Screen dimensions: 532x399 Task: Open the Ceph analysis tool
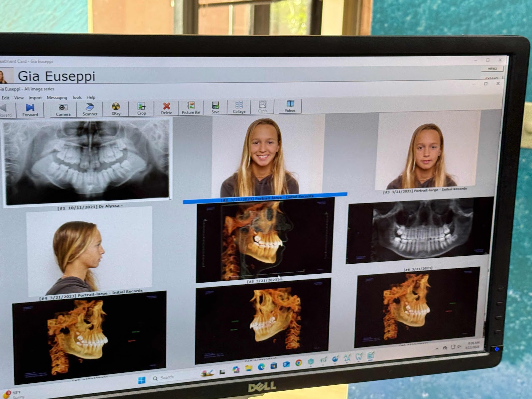tap(262, 107)
